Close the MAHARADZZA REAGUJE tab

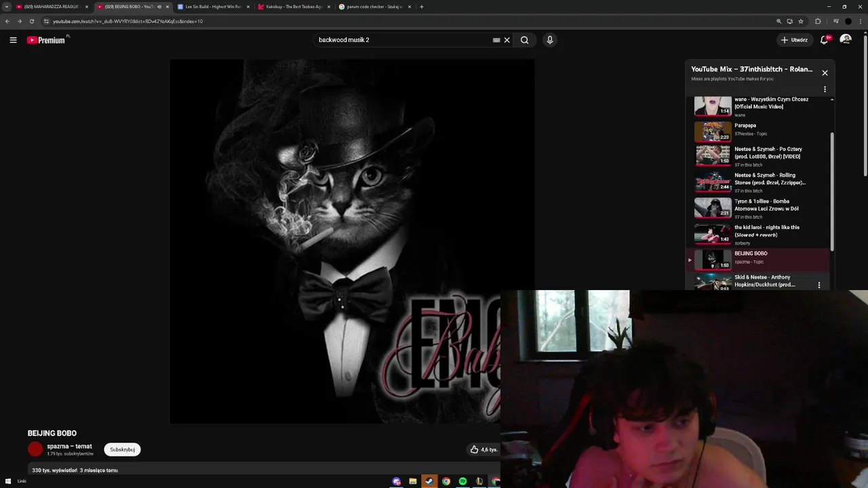click(87, 7)
